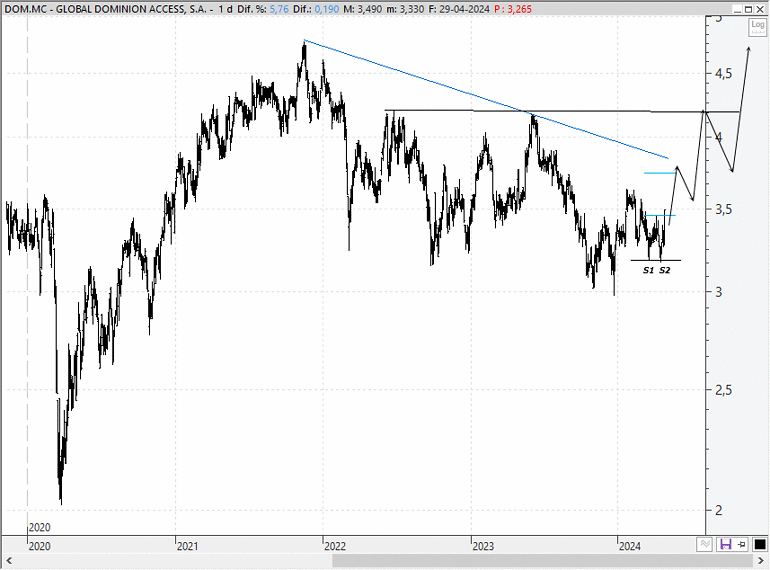Click the S2 annotation label
The image size is (770, 570).
[664, 270]
